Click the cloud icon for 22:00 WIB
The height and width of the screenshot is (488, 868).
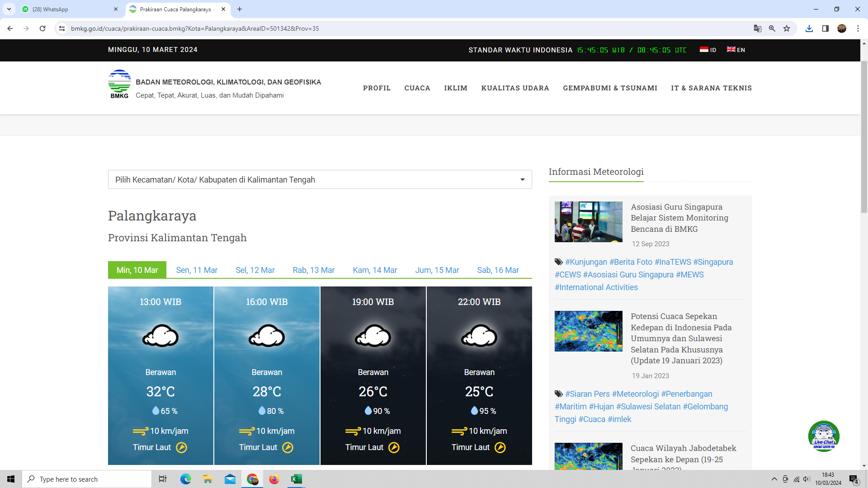(x=479, y=336)
